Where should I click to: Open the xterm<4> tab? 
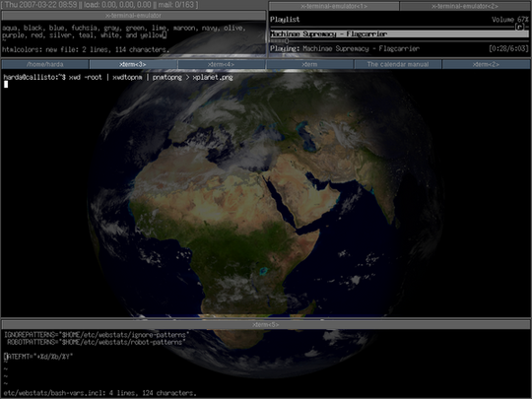coord(222,64)
